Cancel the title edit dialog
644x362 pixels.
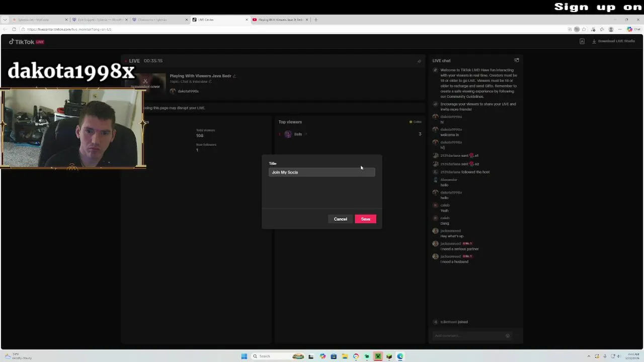pyautogui.click(x=340, y=219)
